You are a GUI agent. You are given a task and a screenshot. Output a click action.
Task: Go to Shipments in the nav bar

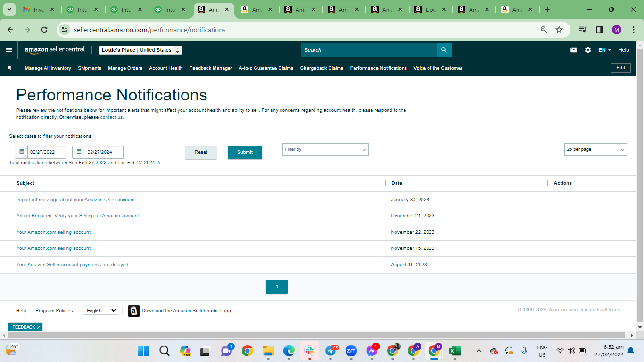(90, 68)
